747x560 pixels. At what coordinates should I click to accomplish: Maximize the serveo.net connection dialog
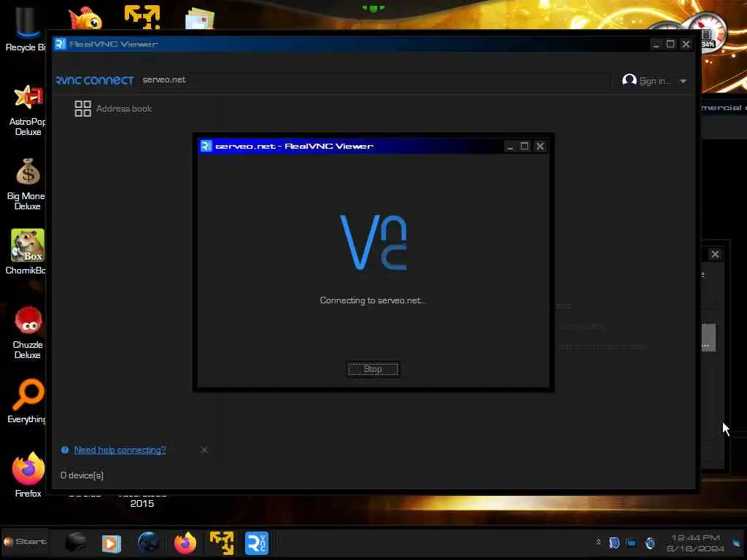click(525, 146)
